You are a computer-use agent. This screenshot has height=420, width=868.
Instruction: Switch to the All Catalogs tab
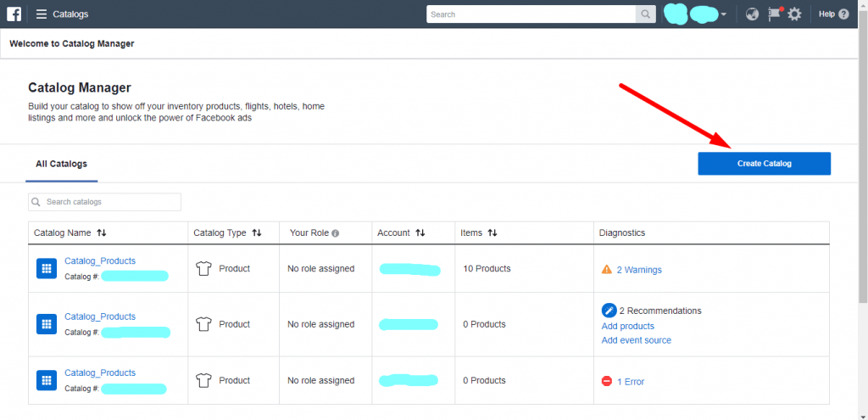[61, 164]
